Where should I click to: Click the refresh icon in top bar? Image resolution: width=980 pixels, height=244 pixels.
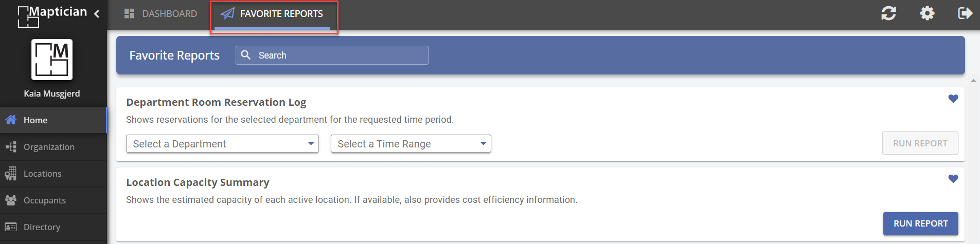pos(888,13)
